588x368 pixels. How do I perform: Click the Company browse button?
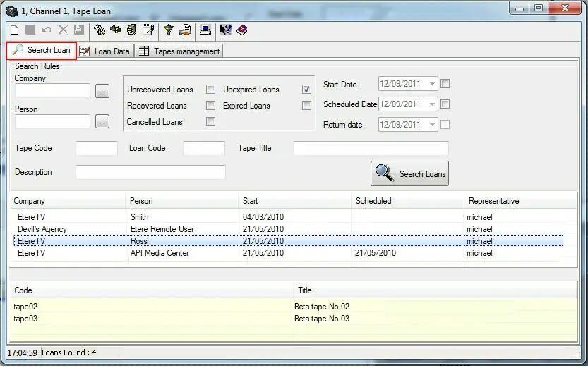click(102, 91)
